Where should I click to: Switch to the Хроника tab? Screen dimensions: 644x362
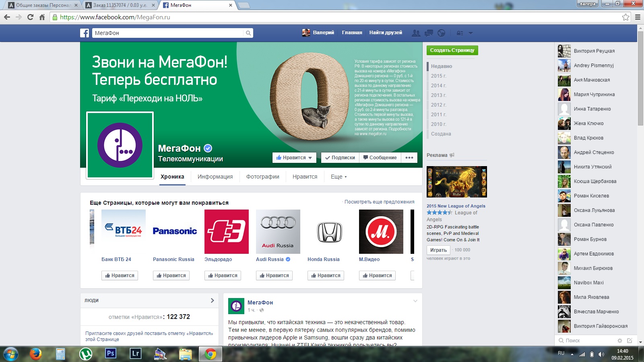point(172,177)
